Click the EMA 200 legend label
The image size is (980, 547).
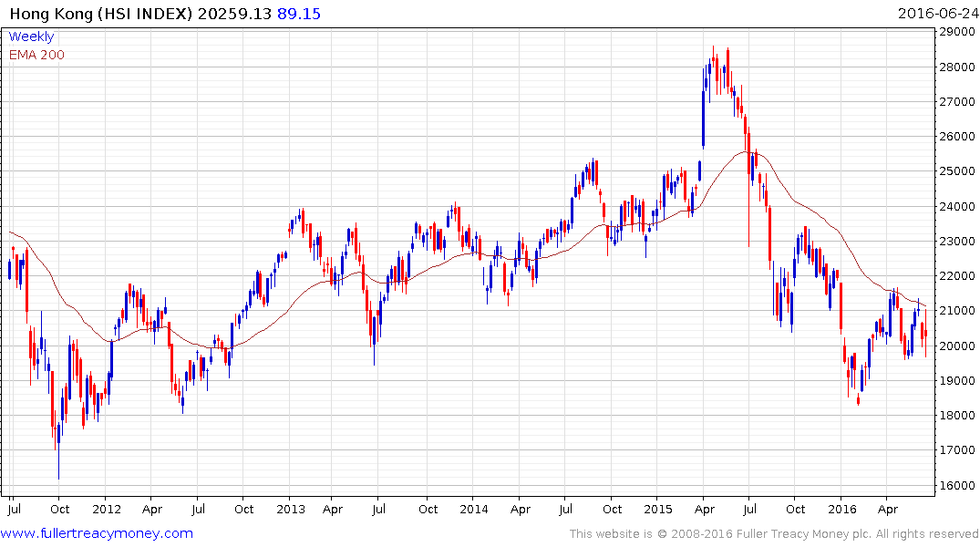[x=36, y=55]
